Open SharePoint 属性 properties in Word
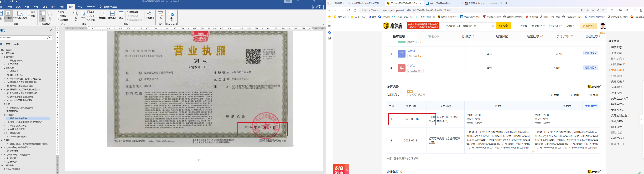 pyautogui.click(x=172, y=16)
